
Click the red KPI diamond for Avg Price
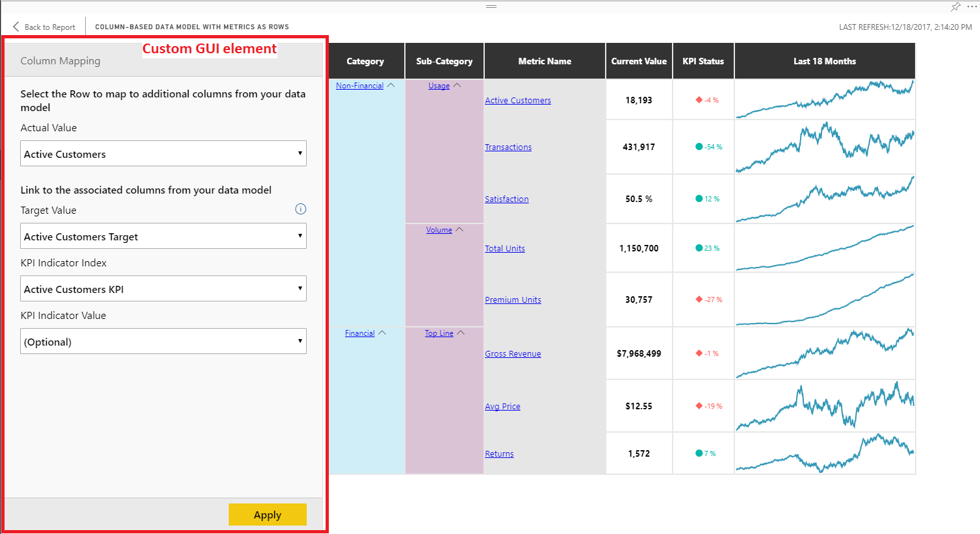click(x=699, y=406)
